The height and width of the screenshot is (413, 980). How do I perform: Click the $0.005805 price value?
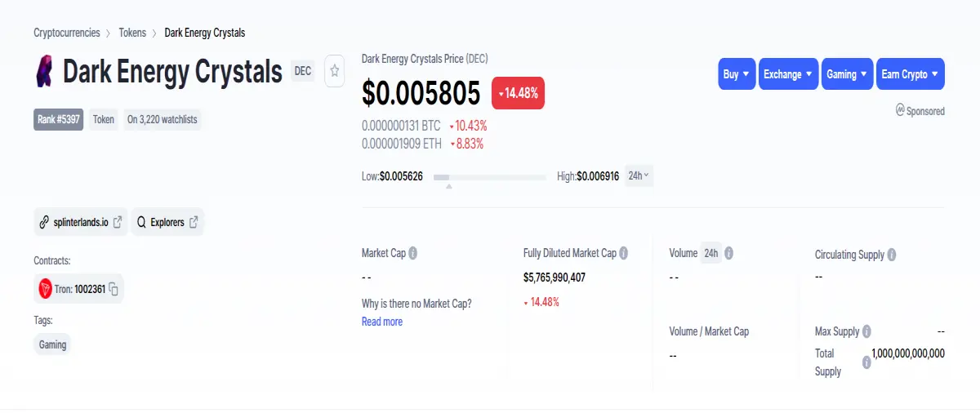421,94
